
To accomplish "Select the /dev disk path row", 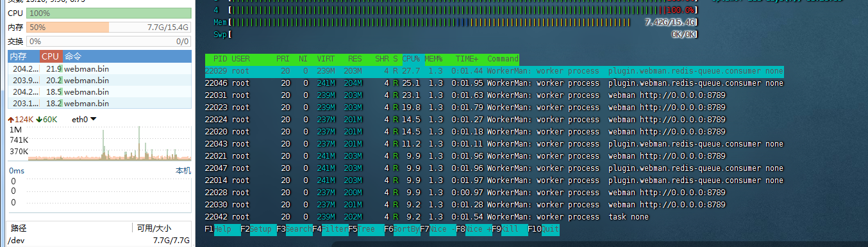I will click(x=99, y=241).
